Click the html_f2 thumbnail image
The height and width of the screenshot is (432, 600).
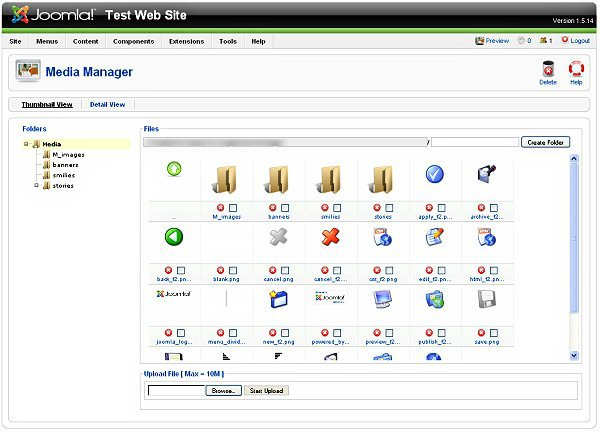tap(487, 237)
